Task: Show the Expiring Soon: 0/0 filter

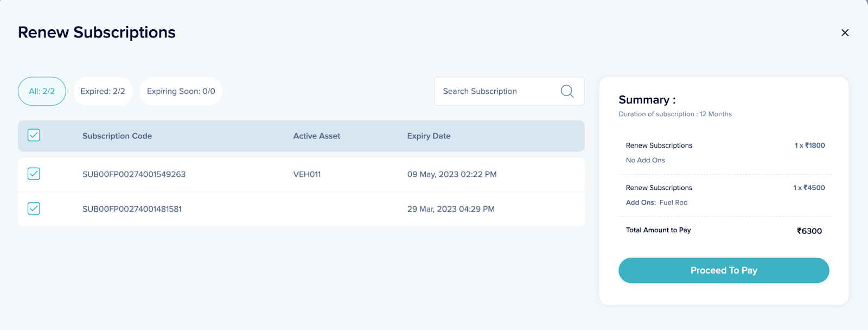Action: click(181, 91)
